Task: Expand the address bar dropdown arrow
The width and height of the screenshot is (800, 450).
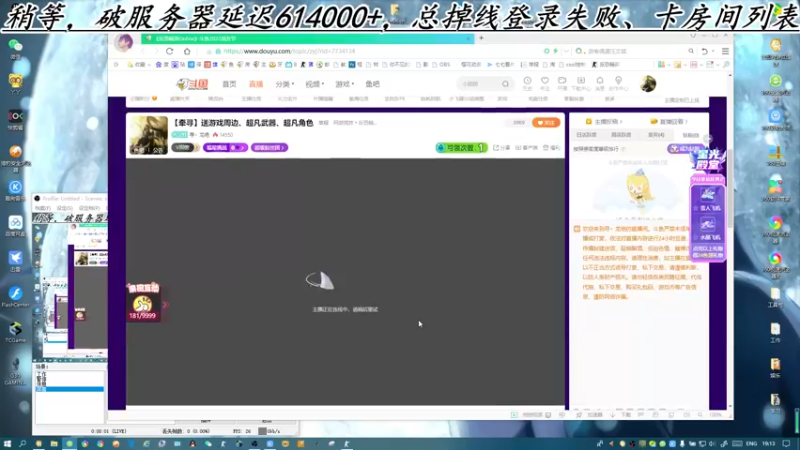Action: (566, 51)
